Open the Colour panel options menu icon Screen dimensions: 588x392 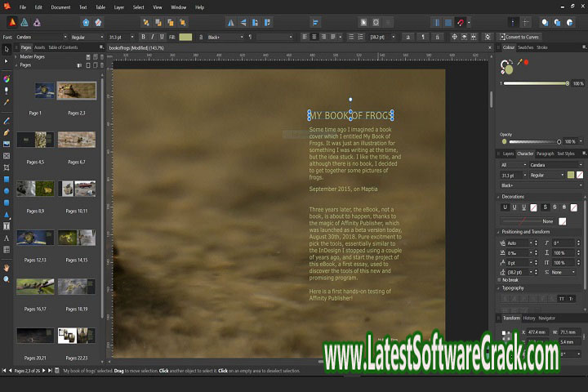pyautogui.click(x=584, y=47)
